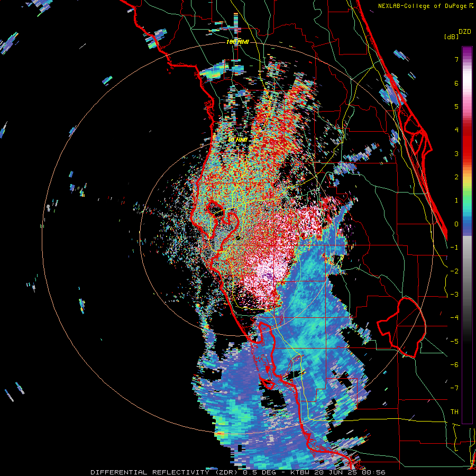Click the -7 value on the color scale
Image resolution: width=476 pixels, height=476 pixels.
(x=454, y=388)
